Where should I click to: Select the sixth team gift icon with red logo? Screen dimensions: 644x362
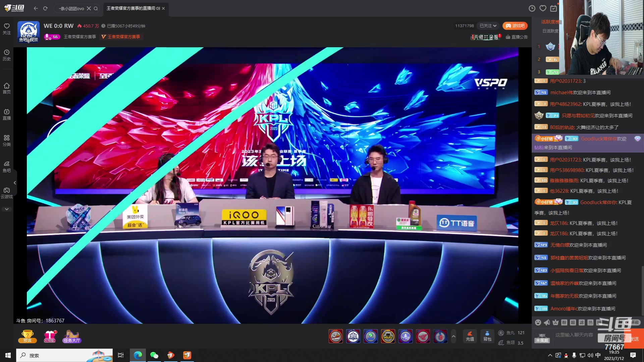(x=423, y=336)
